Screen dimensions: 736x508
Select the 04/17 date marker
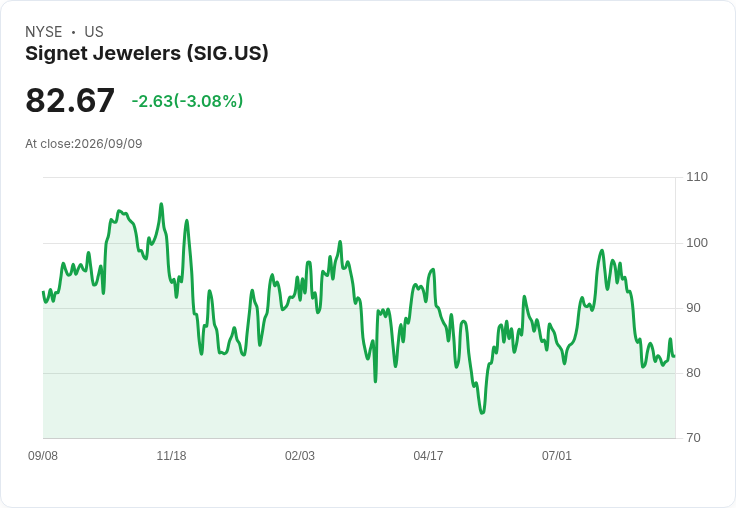pos(428,456)
